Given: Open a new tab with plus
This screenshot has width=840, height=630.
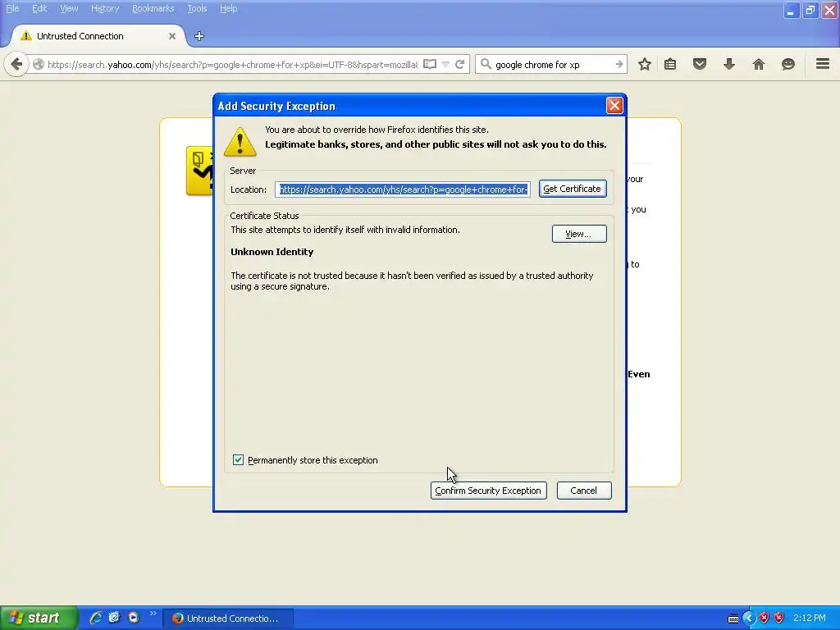Looking at the screenshot, I should [x=199, y=36].
